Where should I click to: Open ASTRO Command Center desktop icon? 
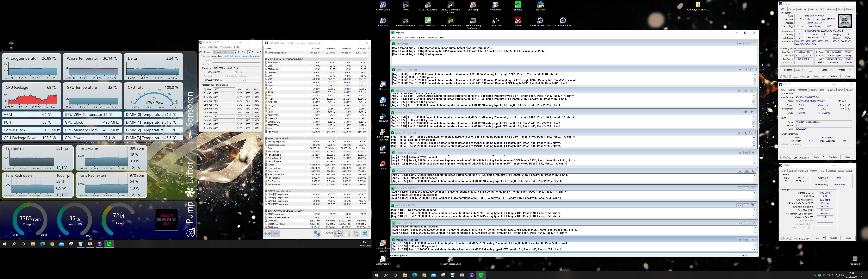(450, 7)
